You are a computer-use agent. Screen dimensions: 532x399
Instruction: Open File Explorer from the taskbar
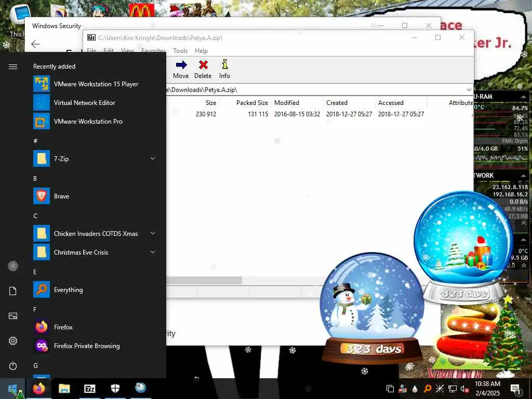click(x=64, y=389)
